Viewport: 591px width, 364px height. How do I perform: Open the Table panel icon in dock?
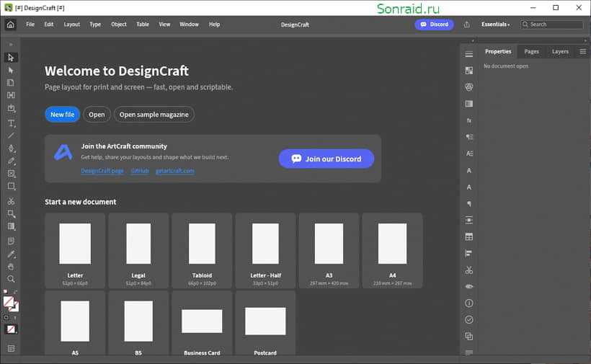469,236
